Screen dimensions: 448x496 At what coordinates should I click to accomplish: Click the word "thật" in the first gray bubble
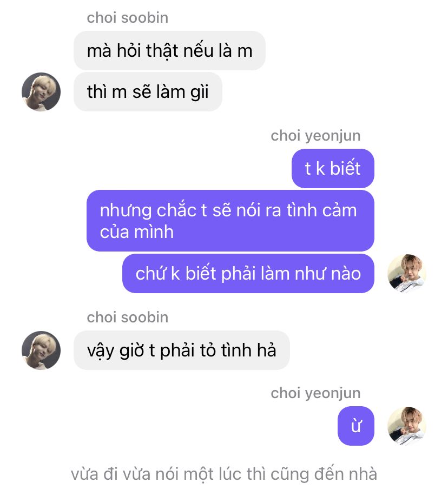[x=162, y=51]
